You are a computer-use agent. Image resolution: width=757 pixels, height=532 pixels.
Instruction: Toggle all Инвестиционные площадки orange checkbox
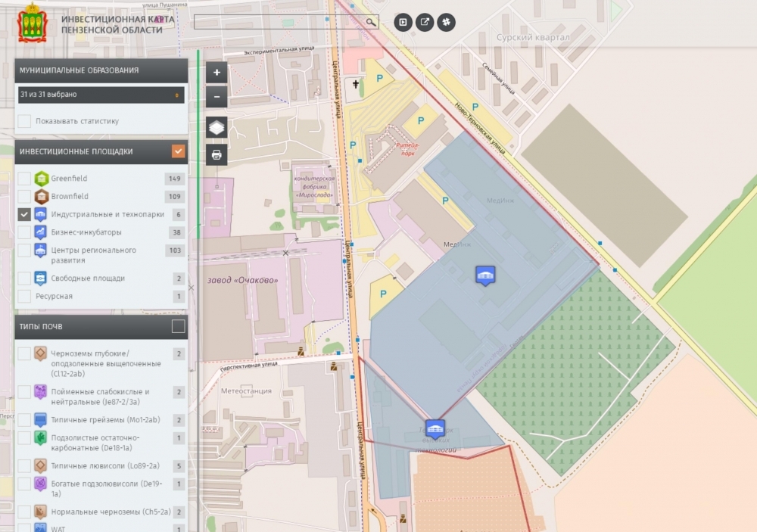tap(178, 151)
